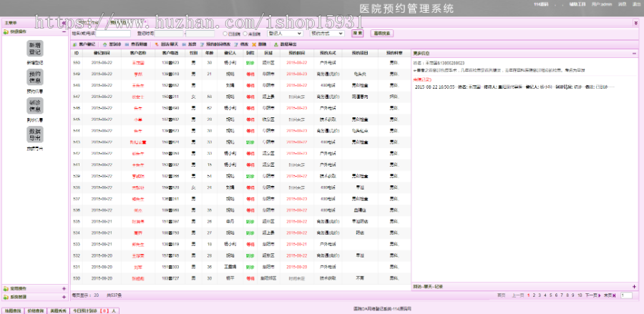Screen dimensions: 644x314
Task: Click the folder icon beside 常用操作
Action: click(x=6, y=288)
